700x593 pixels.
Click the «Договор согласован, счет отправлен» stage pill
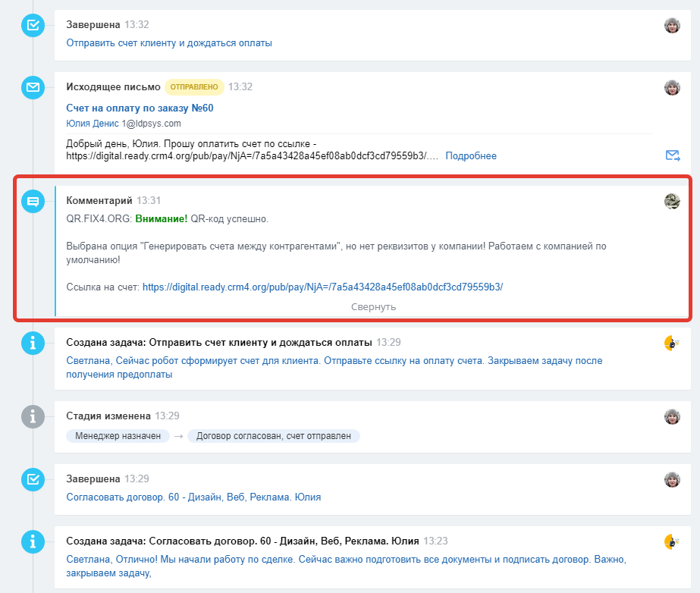[273, 436]
